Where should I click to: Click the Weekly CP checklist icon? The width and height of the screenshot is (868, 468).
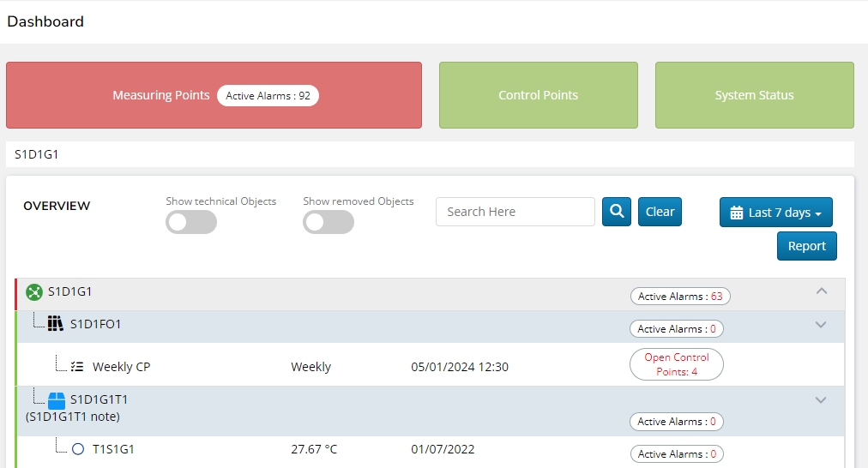pyautogui.click(x=77, y=367)
